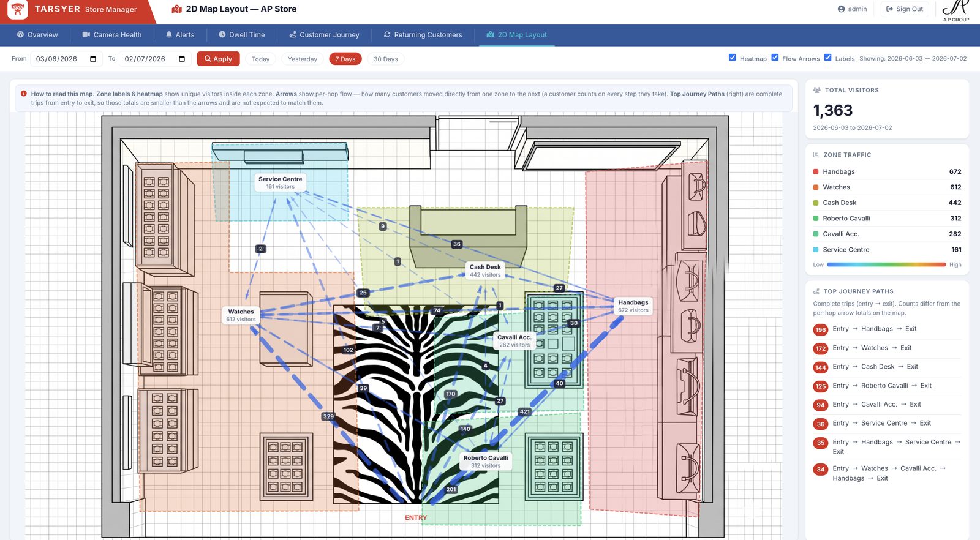Image resolution: width=980 pixels, height=540 pixels.
Task: Open calendar picker for From date
Action: pyautogui.click(x=93, y=59)
